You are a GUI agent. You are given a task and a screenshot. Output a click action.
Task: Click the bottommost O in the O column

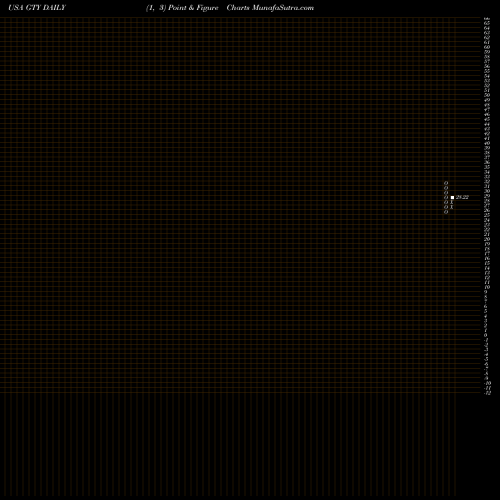coord(446,212)
